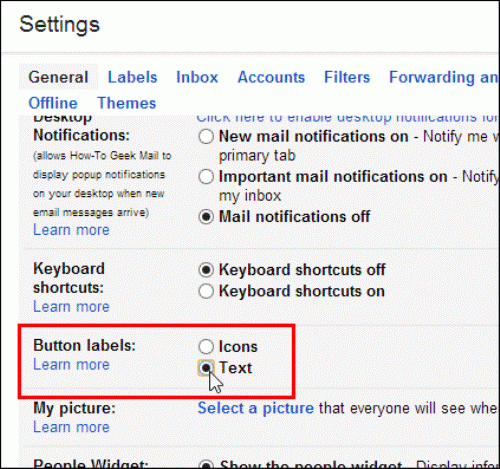The width and height of the screenshot is (500, 469).
Task: Switch to the Labels tab
Action: 132,77
